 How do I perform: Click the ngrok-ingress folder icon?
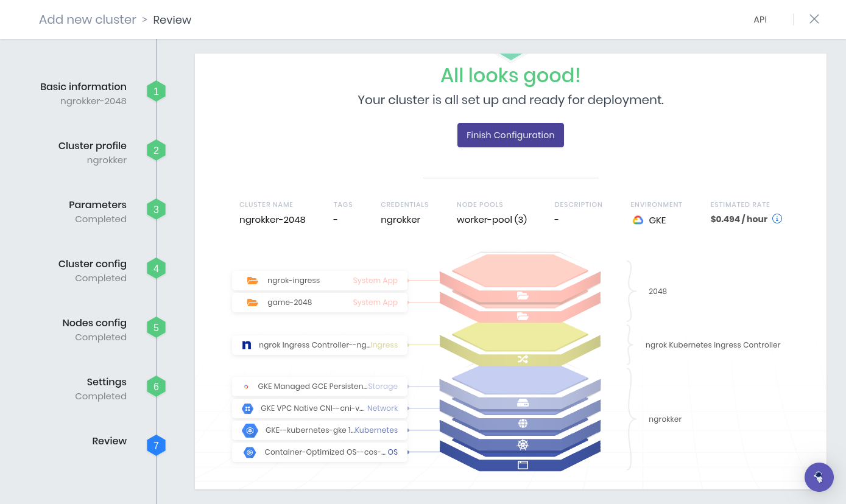252,281
